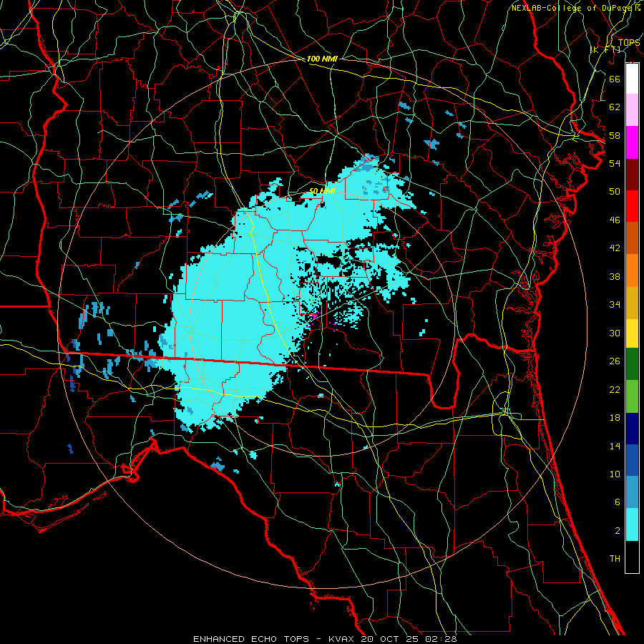Click the legend value '26'

pos(615,361)
